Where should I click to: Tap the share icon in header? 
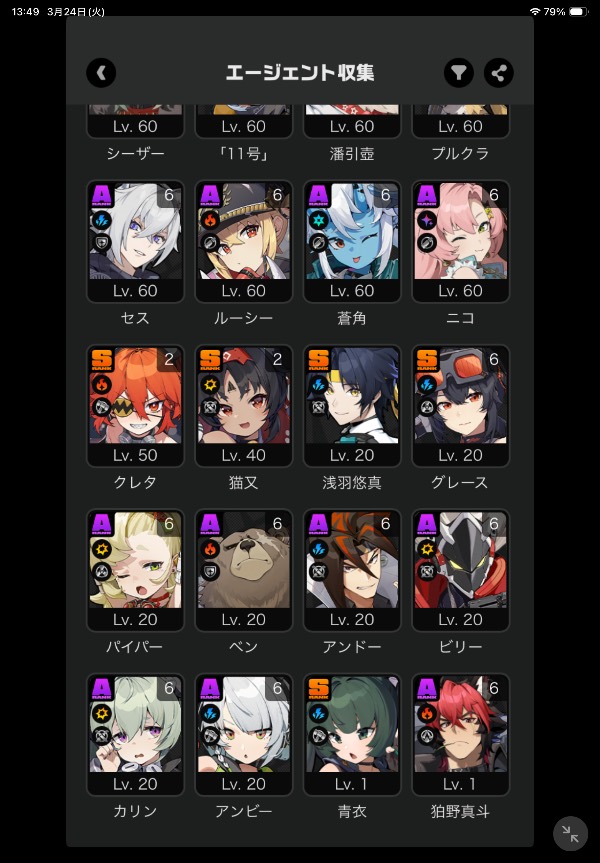click(x=499, y=73)
